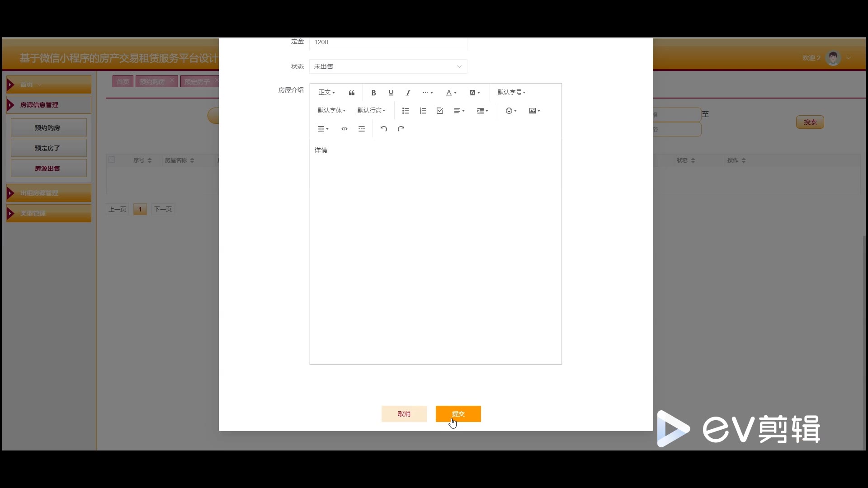Screen dimensions: 868x488
Task: Insert a bulleted list
Action: click(x=406, y=111)
